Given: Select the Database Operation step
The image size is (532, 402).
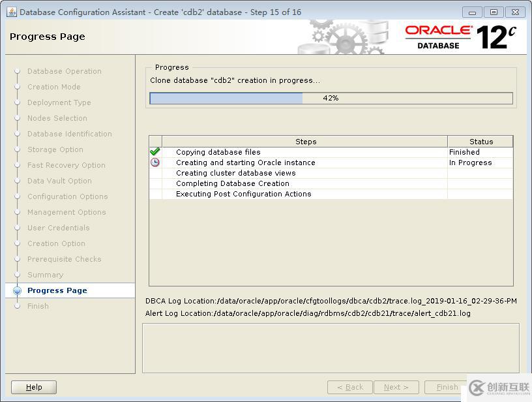Looking at the screenshot, I should pos(65,71).
